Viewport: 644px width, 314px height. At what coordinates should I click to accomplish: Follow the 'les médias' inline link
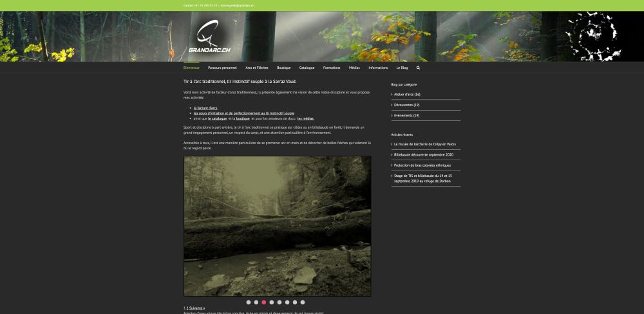[305, 118]
